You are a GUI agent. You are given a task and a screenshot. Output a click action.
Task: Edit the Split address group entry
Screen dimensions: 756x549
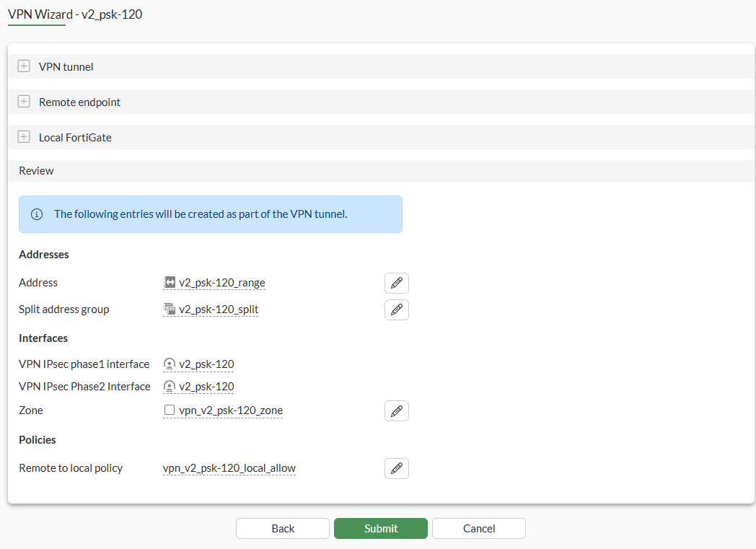click(x=396, y=309)
